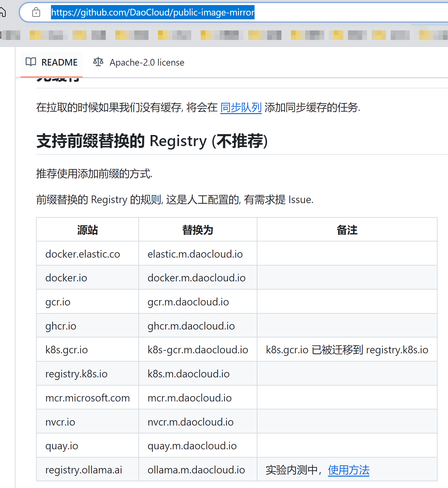Select the gcr.m.daocloud.io cell
Image resolution: width=448 pixels, height=488 pixels.
click(x=198, y=302)
